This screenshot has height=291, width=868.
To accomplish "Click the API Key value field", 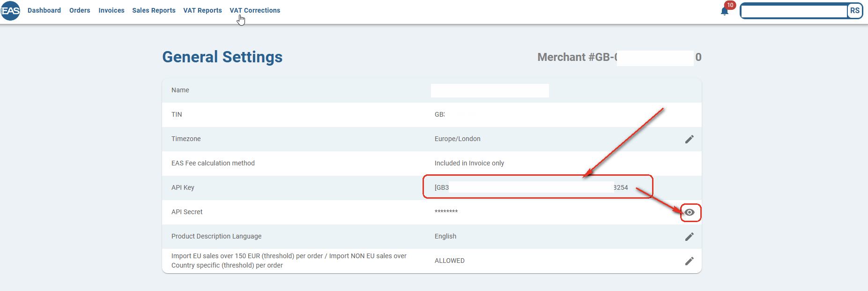I will [531, 187].
